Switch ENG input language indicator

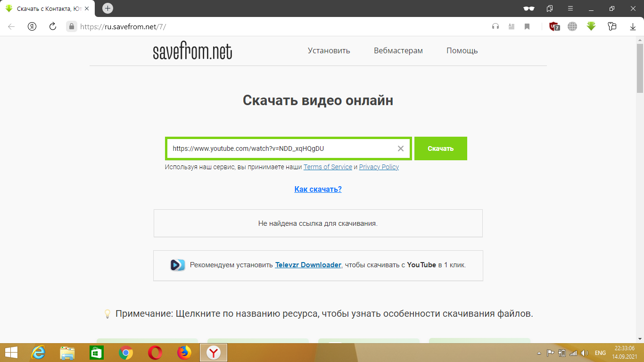point(600,353)
